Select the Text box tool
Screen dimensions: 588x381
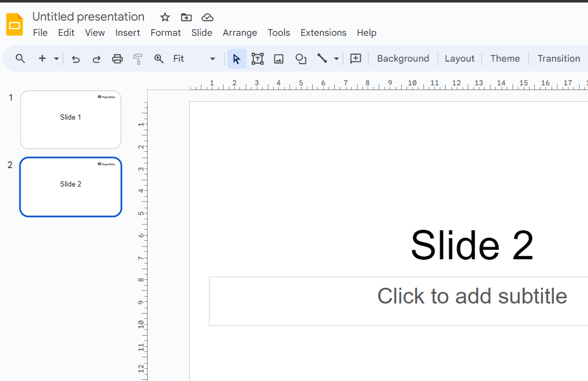258,59
